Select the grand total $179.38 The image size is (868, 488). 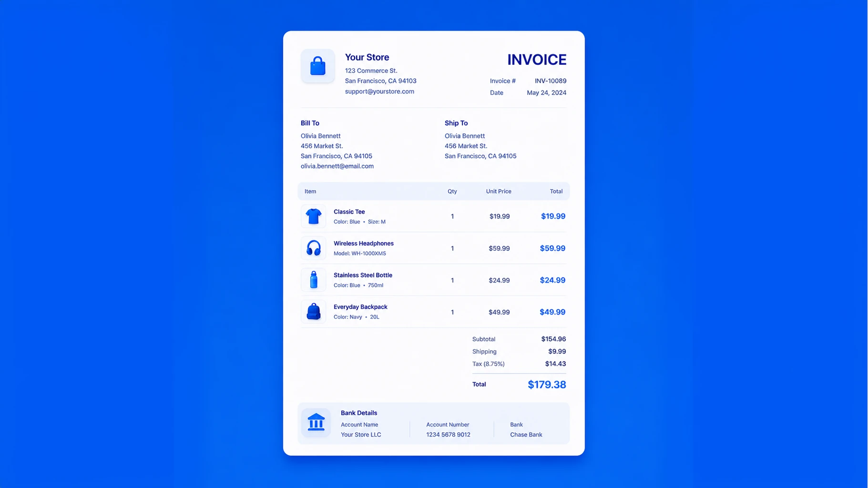pos(547,385)
